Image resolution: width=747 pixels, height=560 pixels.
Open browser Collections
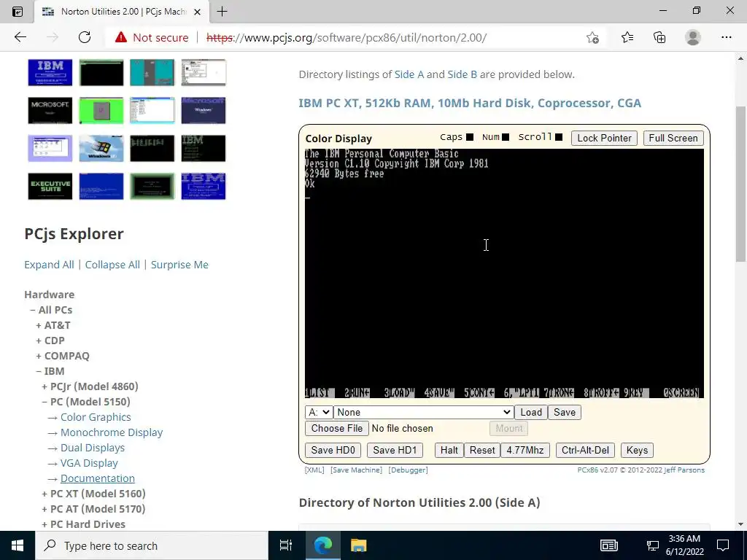pos(659,37)
